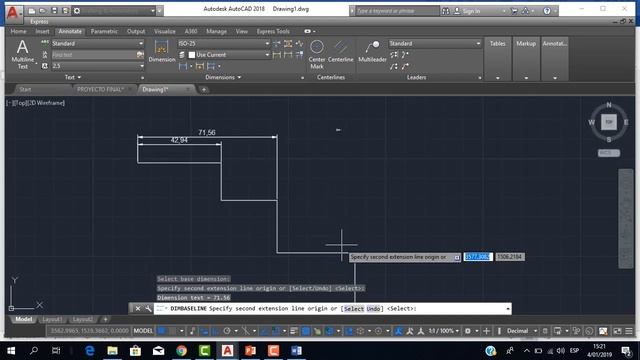
Task: Click the Linear dimension icon
Action: [183, 66]
